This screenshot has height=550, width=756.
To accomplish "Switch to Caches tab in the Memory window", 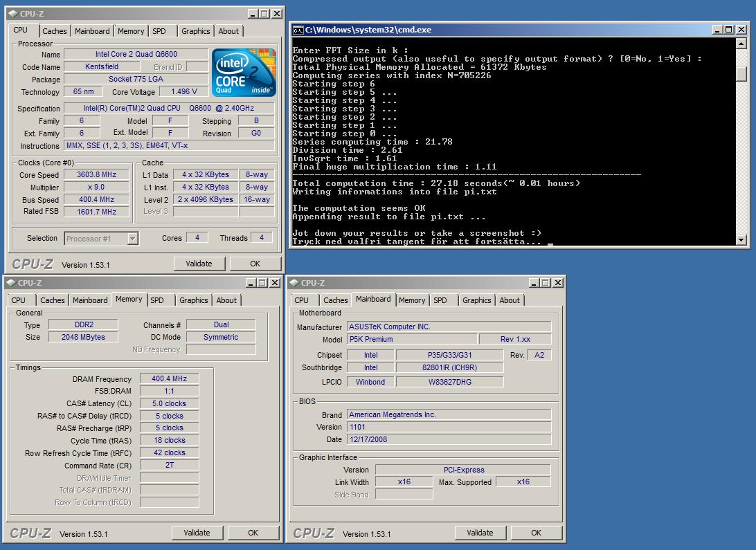I will 53,300.
